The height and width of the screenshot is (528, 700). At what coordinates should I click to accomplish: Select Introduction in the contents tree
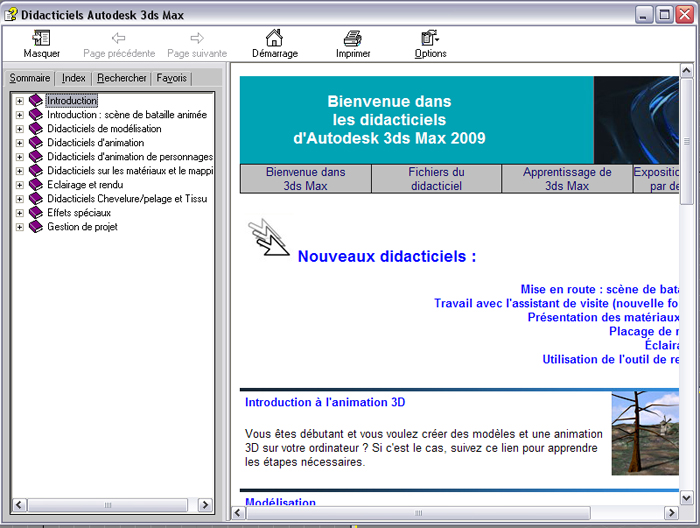pyautogui.click(x=71, y=101)
